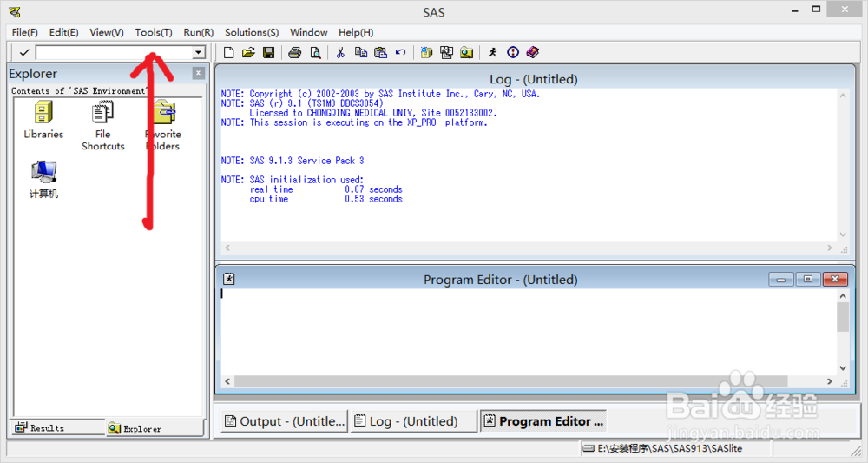Image resolution: width=868 pixels, height=463 pixels.
Task: Click Program Editor scroll right arrow
Action: pyautogui.click(x=829, y=381)
